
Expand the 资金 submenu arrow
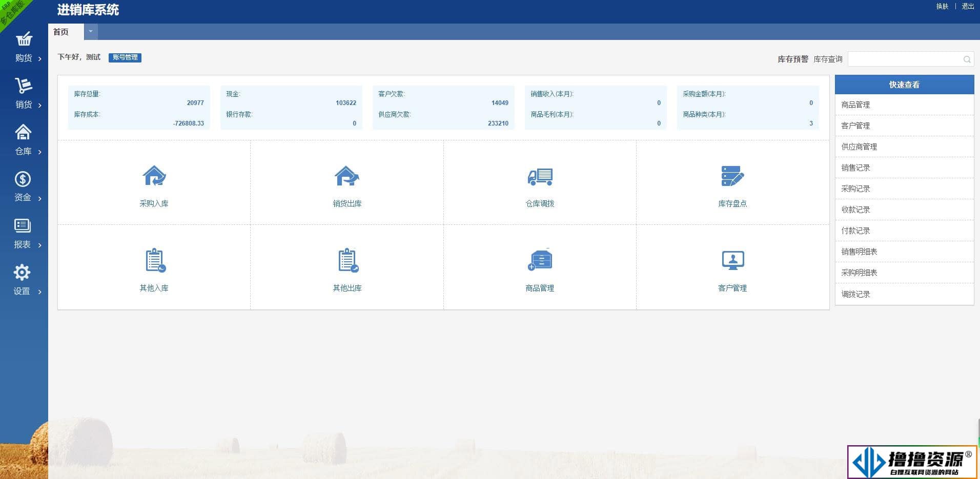pyautogui.click(x=40, y=199)
